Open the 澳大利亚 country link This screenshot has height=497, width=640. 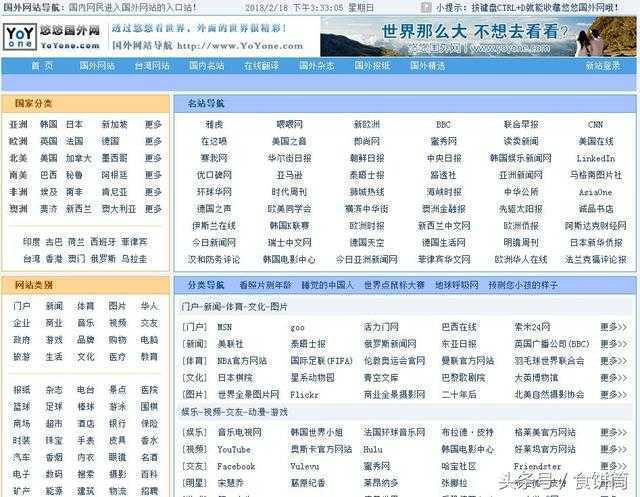click(x=119, y=209)
